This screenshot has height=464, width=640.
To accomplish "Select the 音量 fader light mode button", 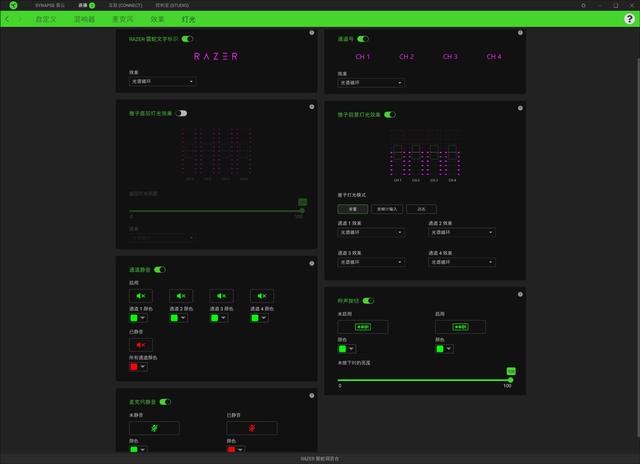I will coord(353,208).
